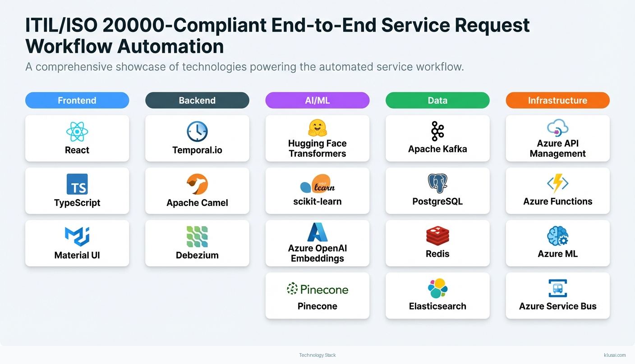Click the Temporal.io clock icon
The width and height of the screenshot is (635, 364).
[x=197, y=132]
